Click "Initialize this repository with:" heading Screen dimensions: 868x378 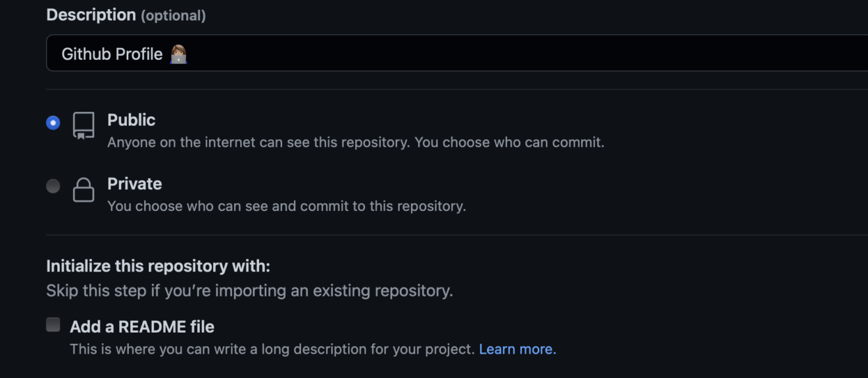tap(158, 266)
